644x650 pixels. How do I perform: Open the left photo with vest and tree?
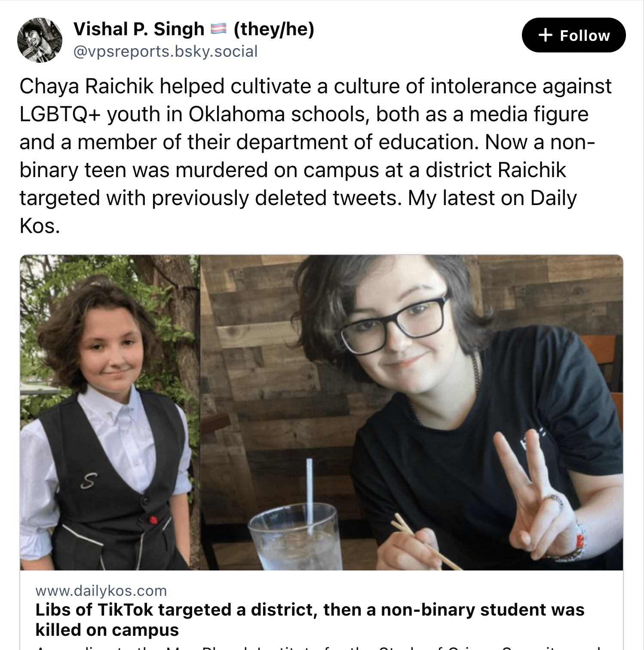point(110,413)
